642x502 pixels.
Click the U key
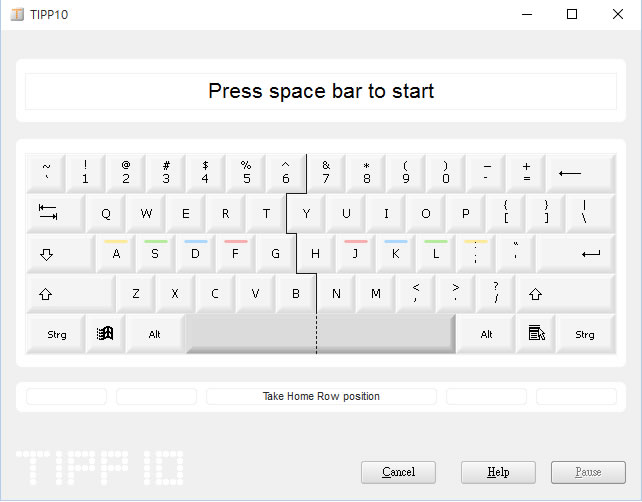click(x=346, y=213)
